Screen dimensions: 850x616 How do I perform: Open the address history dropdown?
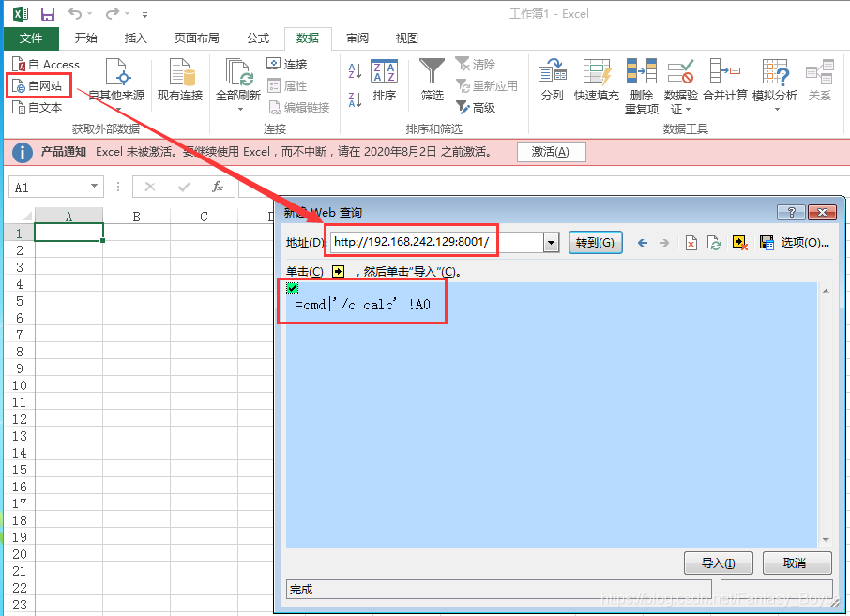(552, 243)
